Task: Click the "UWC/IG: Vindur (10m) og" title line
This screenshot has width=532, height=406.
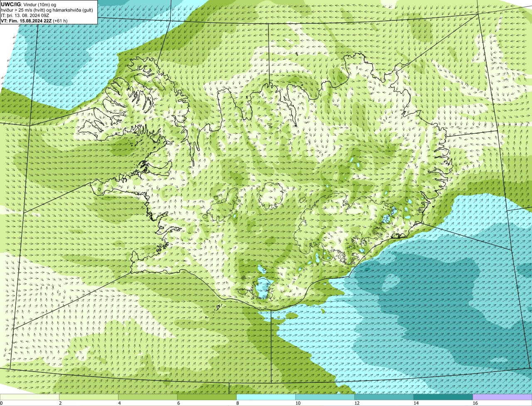Action: point(28,5)
